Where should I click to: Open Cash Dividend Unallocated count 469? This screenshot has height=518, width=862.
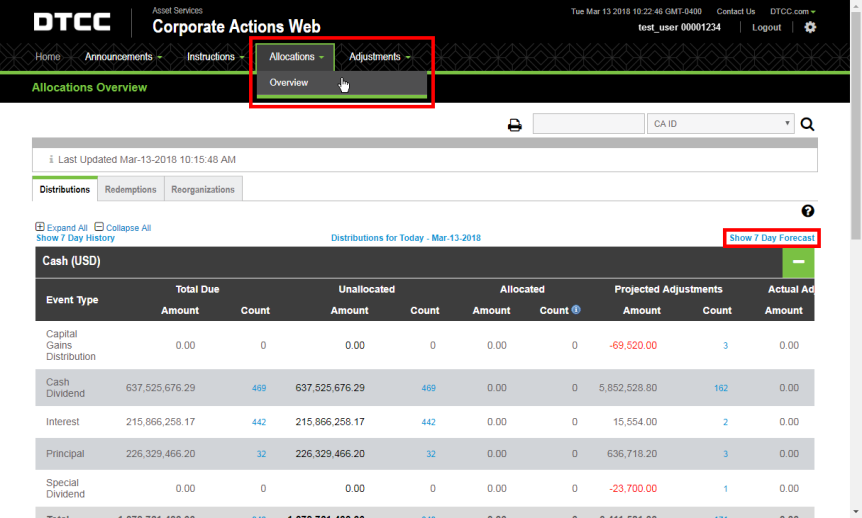(x=428, y=388)
